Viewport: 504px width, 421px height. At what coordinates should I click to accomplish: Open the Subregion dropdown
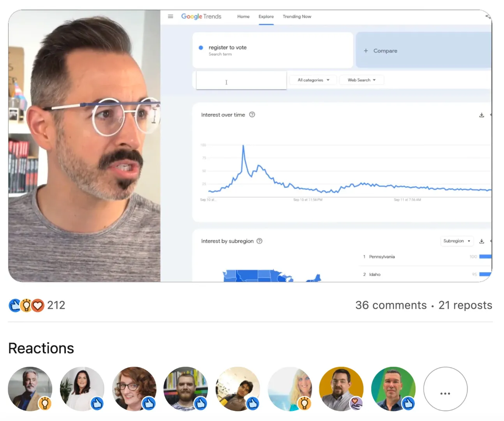pos(457,241)
